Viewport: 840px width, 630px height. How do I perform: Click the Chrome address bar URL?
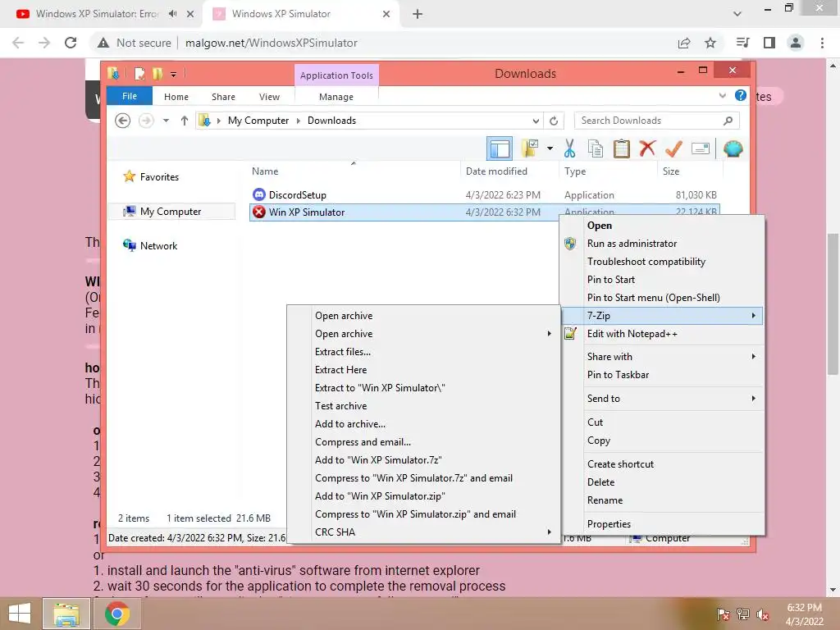tap(271, 43)
